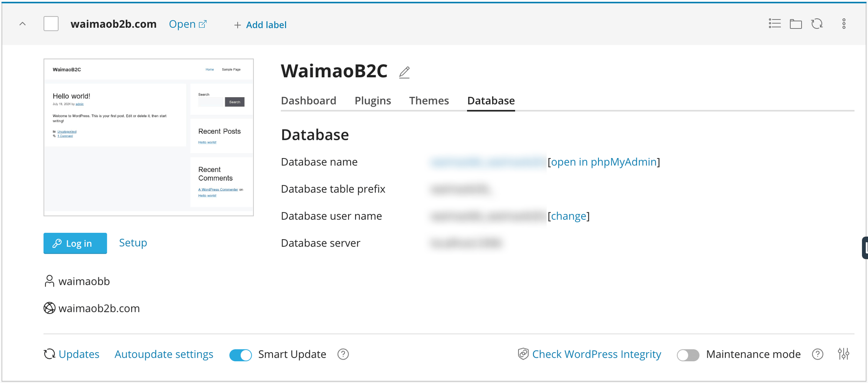Open the three-dot more actions menu
Viewport: 868px width, 383px height.
[844, 23]
